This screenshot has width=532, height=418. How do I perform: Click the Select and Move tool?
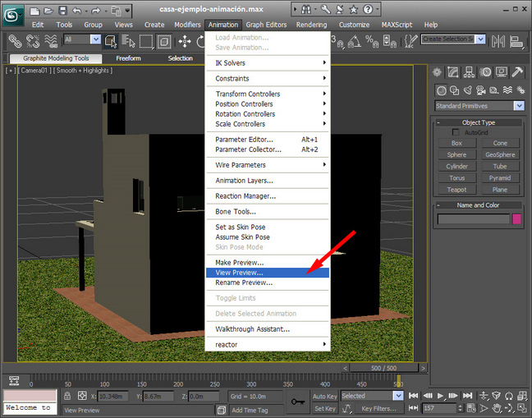click(x=185, y=40)
